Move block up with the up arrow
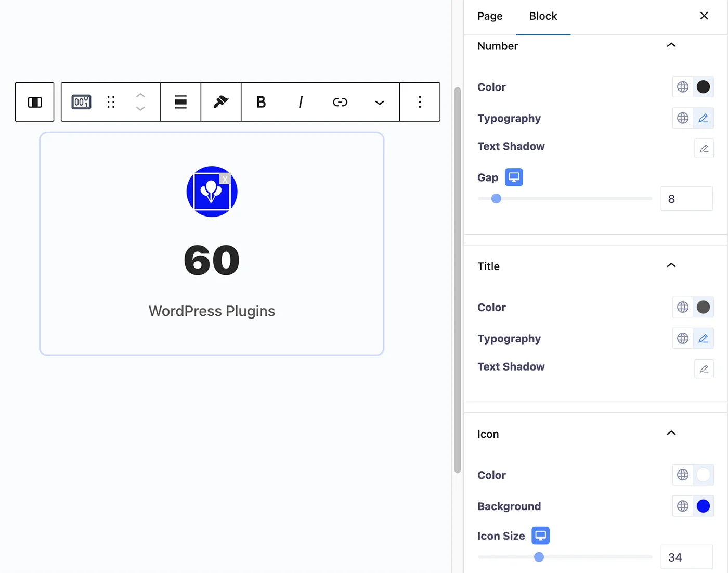 pyautogui.click(x=140, y=95)
